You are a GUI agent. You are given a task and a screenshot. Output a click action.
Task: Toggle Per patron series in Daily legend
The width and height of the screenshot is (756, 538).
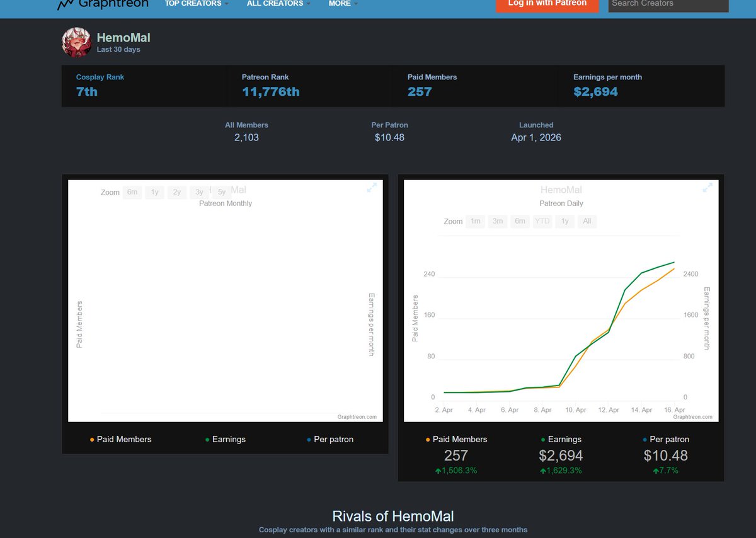[x=666, y=439]
